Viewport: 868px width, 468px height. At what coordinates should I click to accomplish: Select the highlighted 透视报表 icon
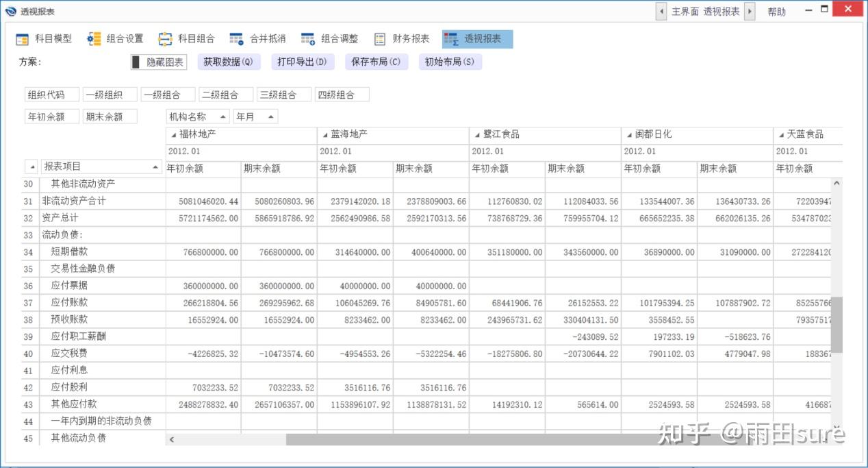451,38
